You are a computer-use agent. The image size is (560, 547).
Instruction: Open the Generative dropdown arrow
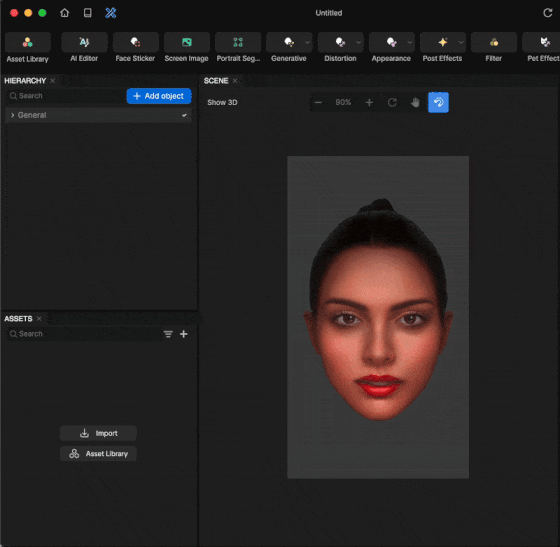308,42
